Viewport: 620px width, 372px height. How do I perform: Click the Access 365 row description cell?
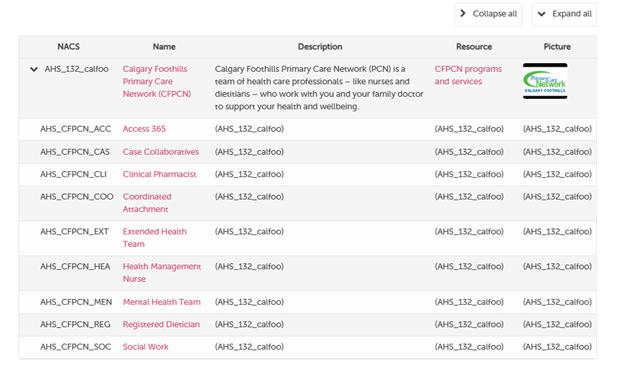[x=249, y=129]
